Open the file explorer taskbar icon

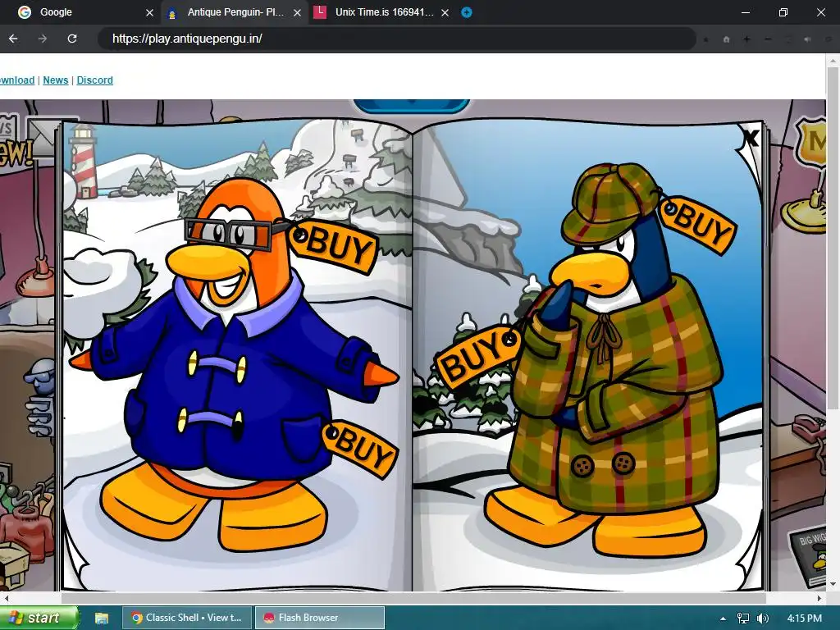tap(102, 619)
